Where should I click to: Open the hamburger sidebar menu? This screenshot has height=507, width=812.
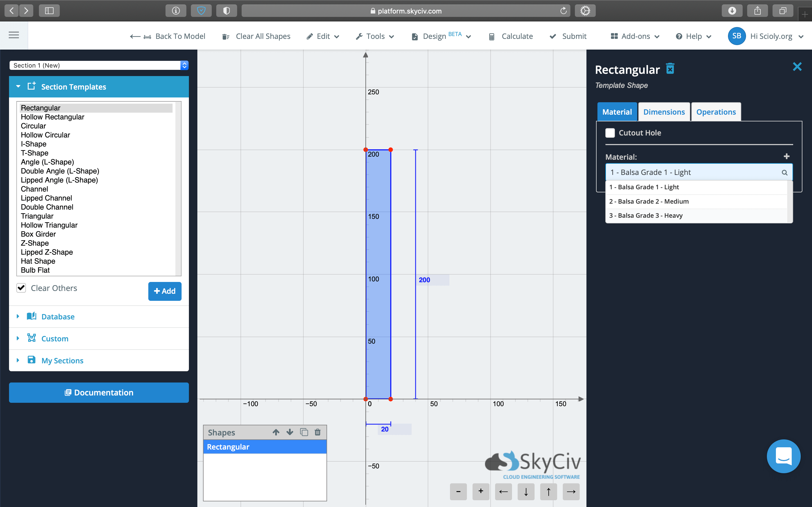click(14, 35)
